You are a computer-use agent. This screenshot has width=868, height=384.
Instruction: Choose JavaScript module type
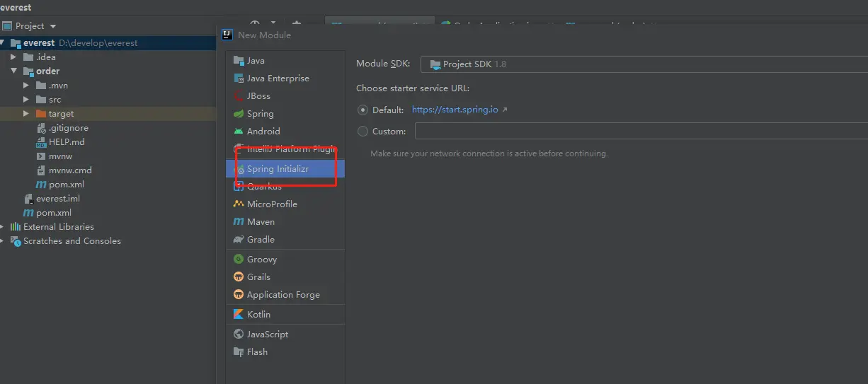pyautogui.click(x=285, y=334)
